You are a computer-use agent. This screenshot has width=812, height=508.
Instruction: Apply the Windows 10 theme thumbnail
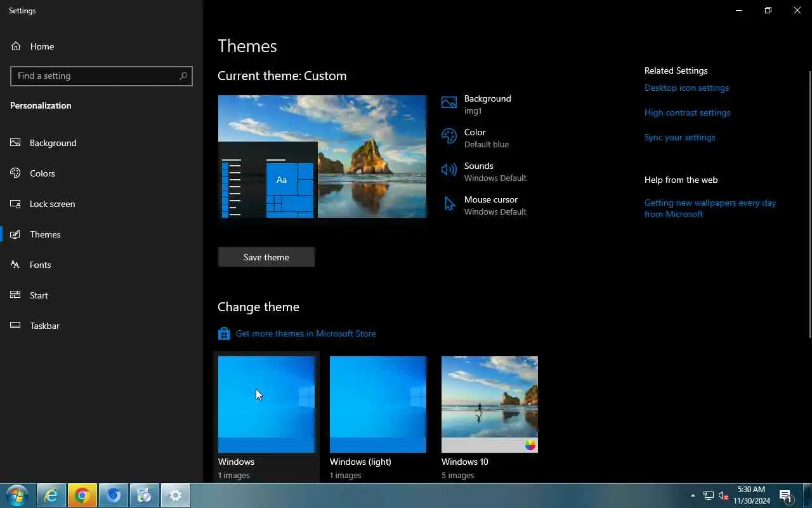click(490, 404)
